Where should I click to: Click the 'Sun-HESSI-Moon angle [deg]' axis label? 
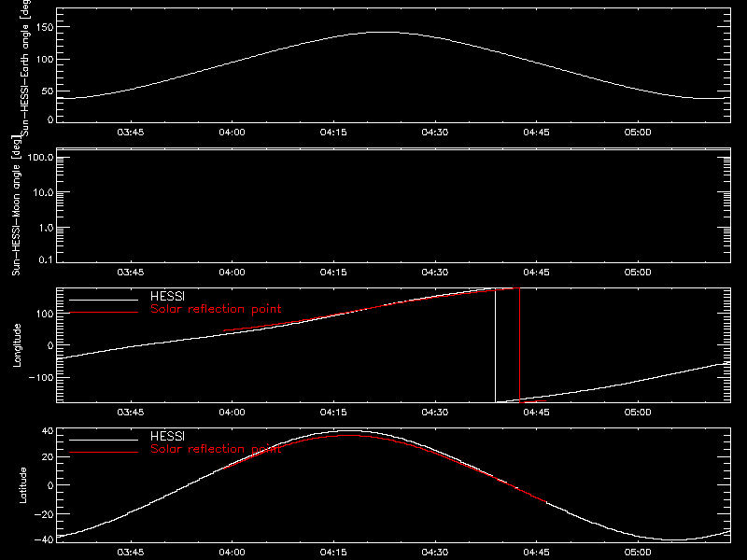[17, 205]
